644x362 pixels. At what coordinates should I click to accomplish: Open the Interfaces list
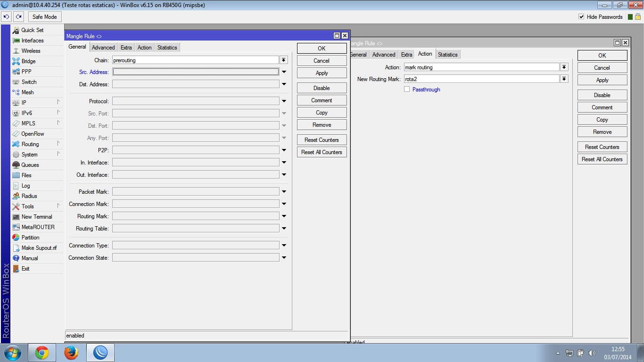click(x=32, y=41)
